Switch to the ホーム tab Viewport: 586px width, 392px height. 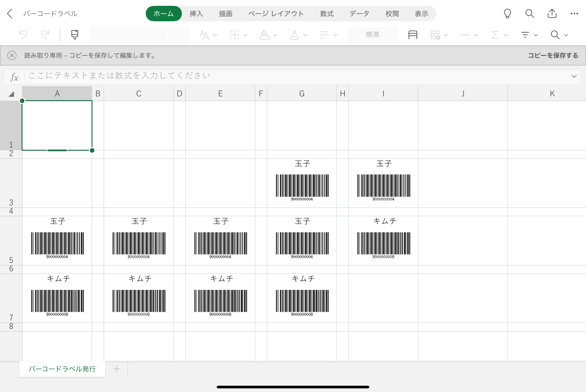[x=163, y=14]
